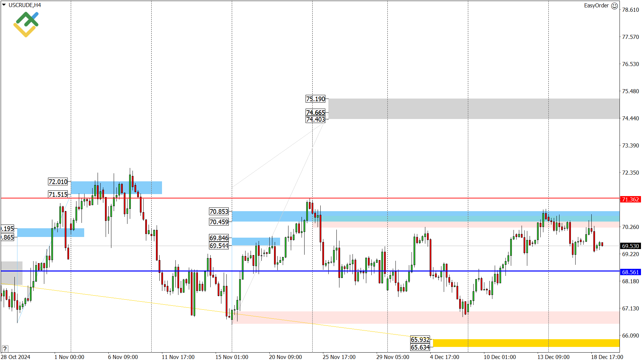Select the large gray resistance zone rectangle

(474, 109)
